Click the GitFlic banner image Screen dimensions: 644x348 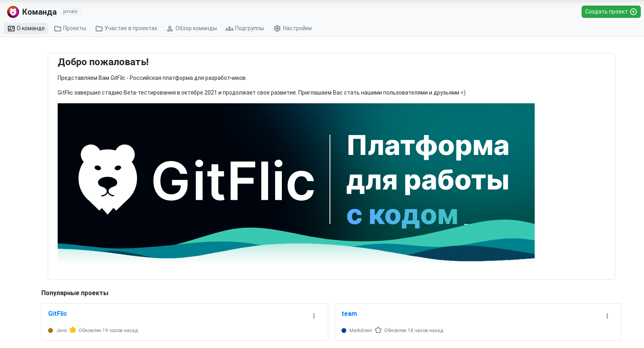coord(296,183)
